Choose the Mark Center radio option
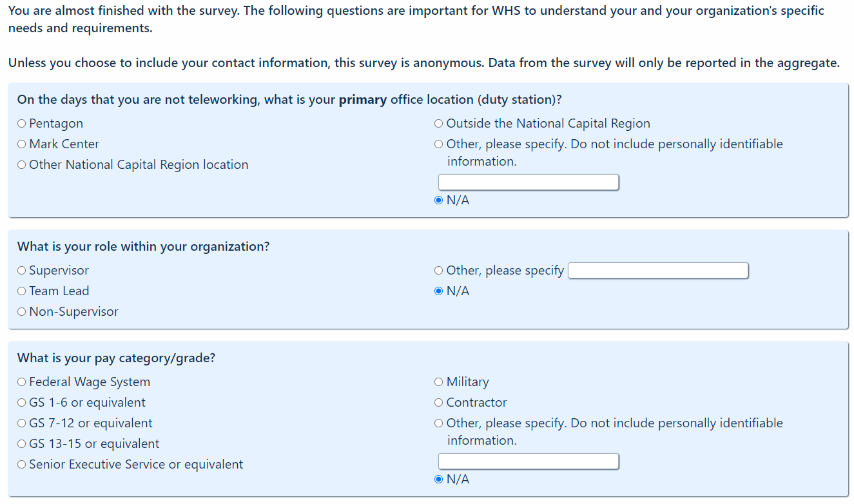This screenshot has width=854, height=504. tap(23, 144)
